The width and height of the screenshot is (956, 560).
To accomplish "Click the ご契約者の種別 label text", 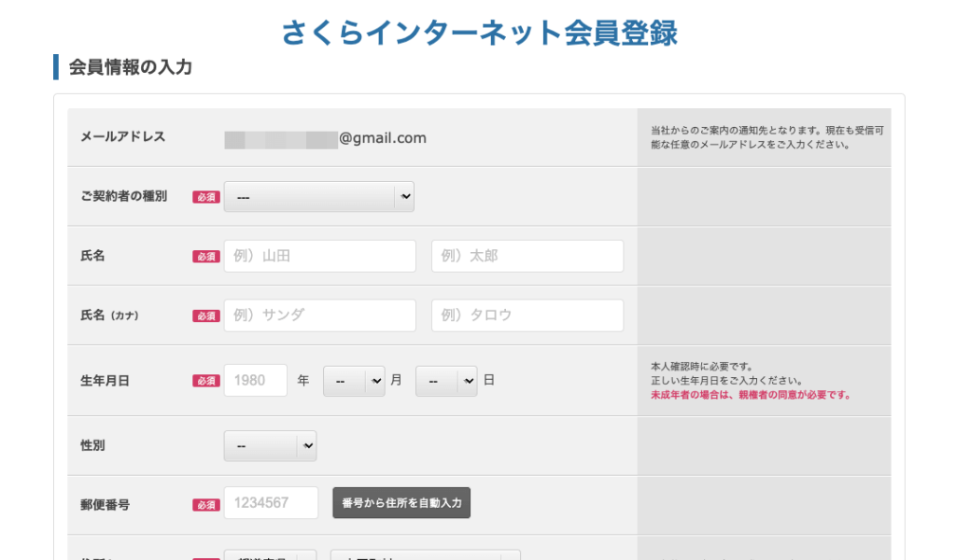I will [124, 196].
